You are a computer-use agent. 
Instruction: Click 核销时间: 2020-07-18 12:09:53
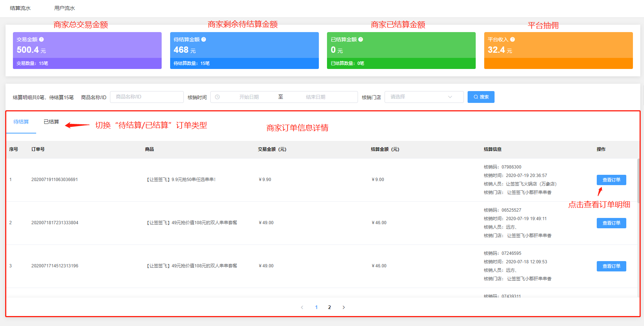tap(516, 262)
